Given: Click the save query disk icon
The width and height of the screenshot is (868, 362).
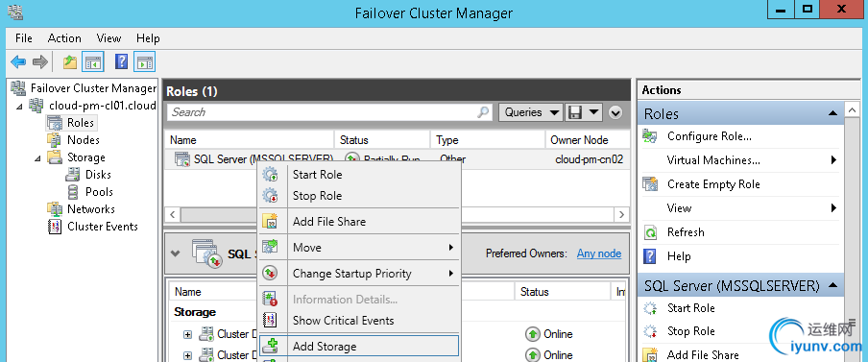Looking at the screenshot, I should [x=575, y=112].
